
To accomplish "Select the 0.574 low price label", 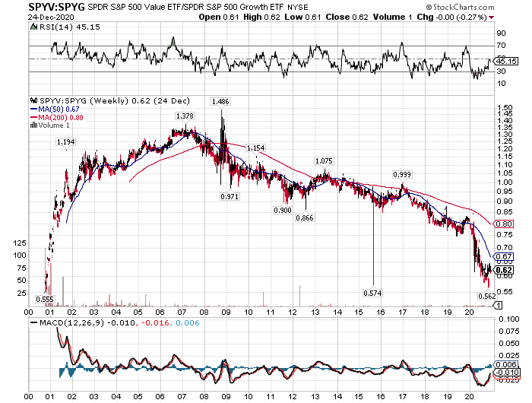I will [372, 293].
